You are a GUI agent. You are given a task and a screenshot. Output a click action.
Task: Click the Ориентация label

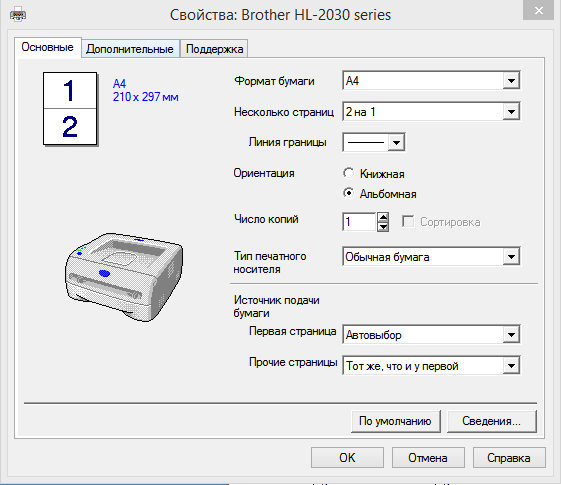pos(264,173)
